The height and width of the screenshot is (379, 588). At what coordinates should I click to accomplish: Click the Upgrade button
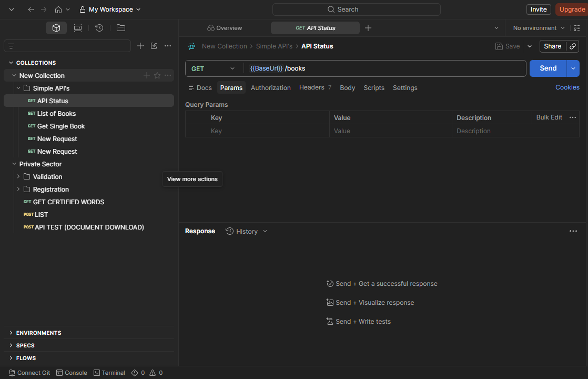pos(572,9)
